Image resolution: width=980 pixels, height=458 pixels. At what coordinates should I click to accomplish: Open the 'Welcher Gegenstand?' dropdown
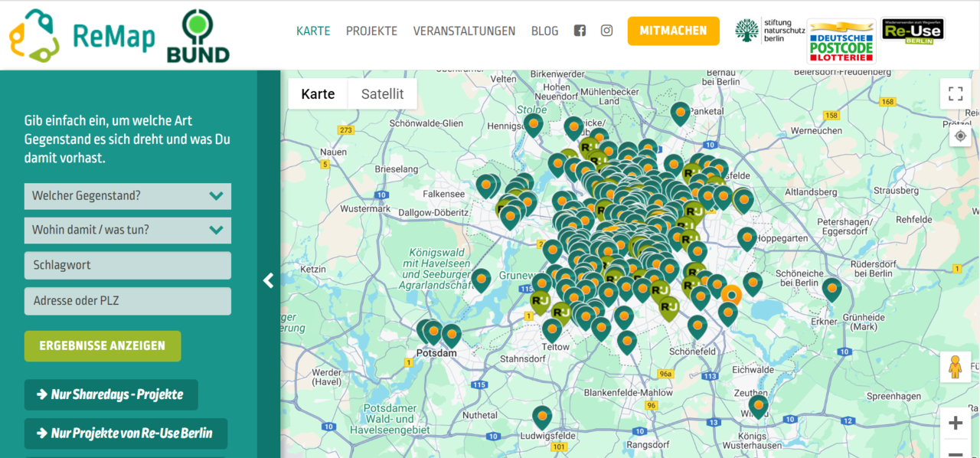click(128, 196)
